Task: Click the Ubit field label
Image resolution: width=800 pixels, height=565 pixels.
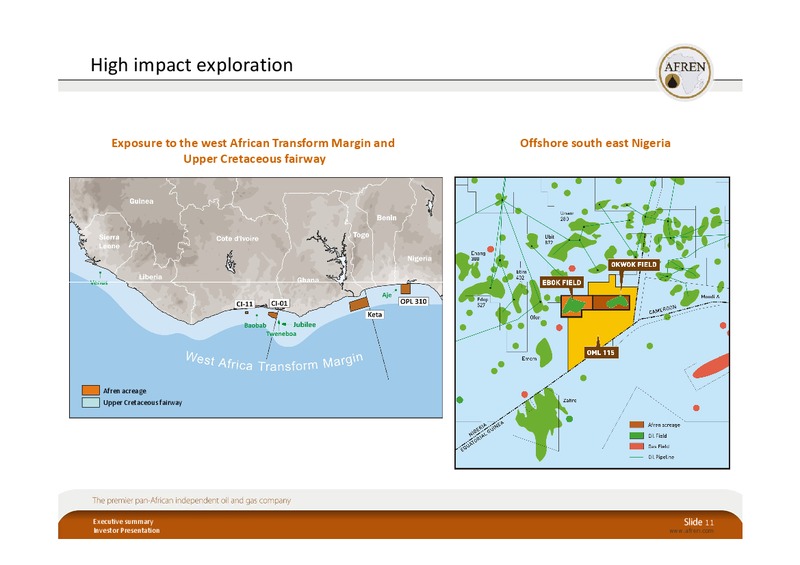Action: pyautogui.click(x=549, y=239)
